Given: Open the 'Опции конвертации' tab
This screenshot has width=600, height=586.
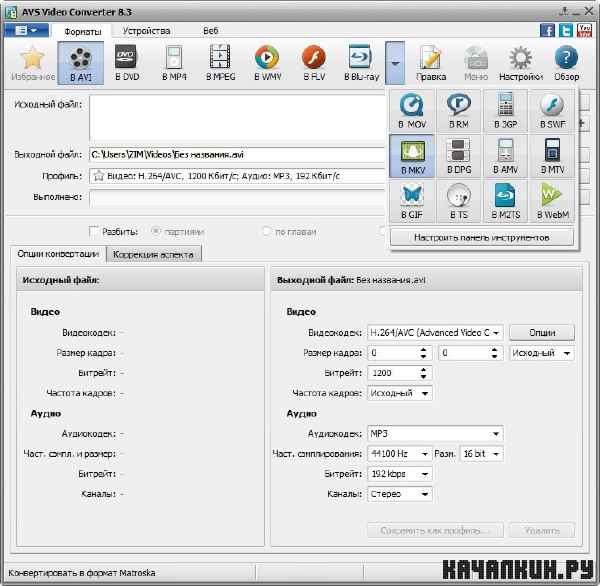Looking at the screenshot, I should click(58, 254).
